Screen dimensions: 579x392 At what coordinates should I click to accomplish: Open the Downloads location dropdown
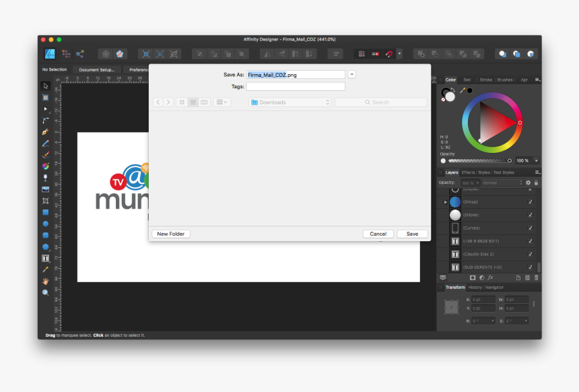tap(290, 102)
